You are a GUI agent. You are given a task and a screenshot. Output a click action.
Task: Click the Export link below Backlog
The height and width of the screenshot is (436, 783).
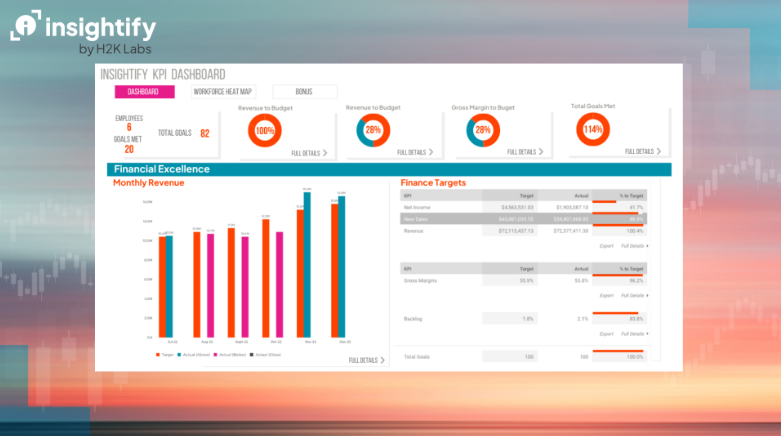606,334
